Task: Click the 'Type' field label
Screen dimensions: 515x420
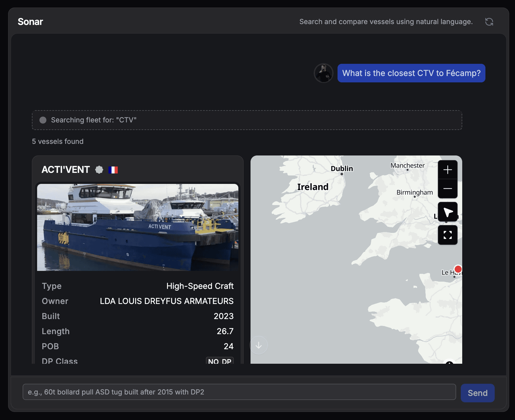Action: 52,286
